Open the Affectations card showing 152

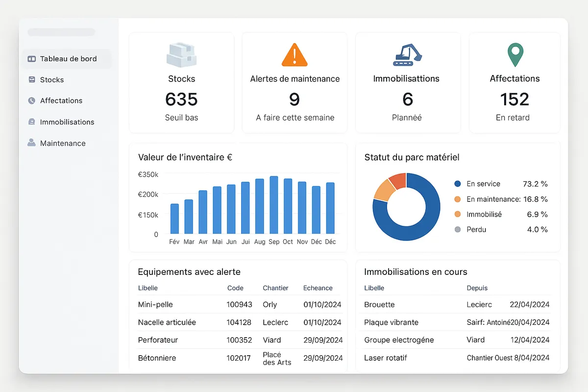pyautogui.click(x=514, y=82)
